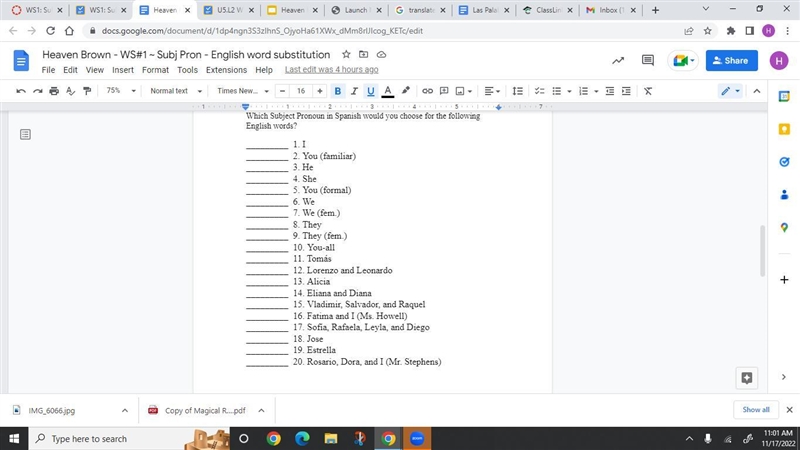Increase font size with plus button
Image resolution: width=800 pixels, height=450 pixels.
(319, 91)
